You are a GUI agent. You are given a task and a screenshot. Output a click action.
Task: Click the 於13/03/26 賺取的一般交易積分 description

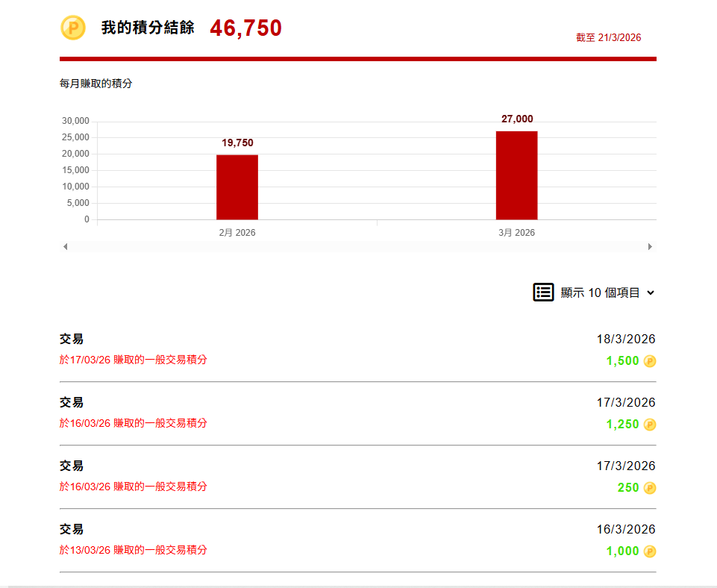[133, 550]
